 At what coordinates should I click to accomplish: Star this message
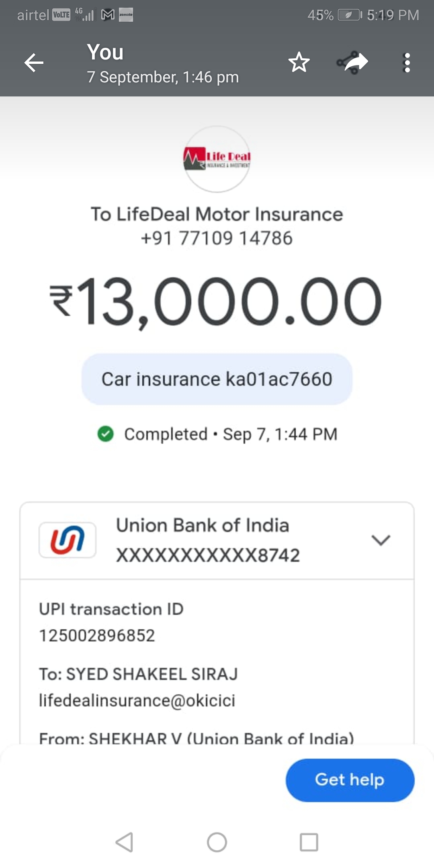point(299,62)
